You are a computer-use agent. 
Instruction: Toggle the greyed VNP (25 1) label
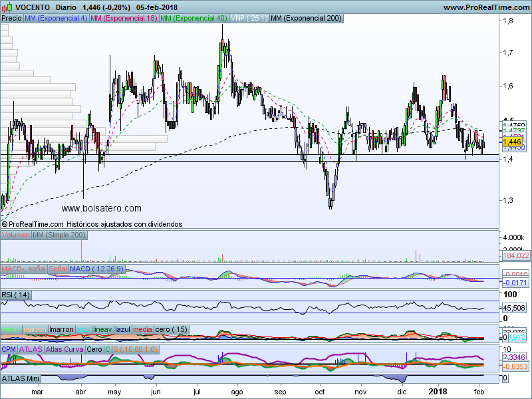coord(249,19)
